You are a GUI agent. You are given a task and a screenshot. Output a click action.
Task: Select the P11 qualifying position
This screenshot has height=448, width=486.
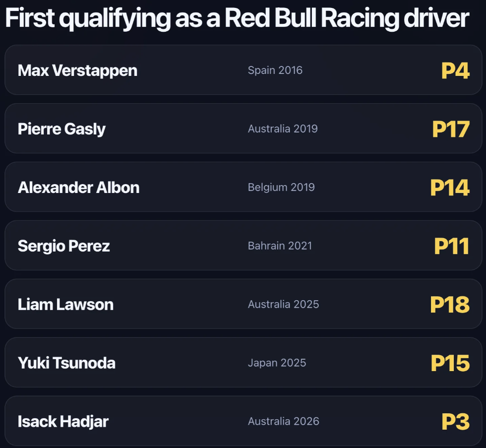tap(452, 246)
